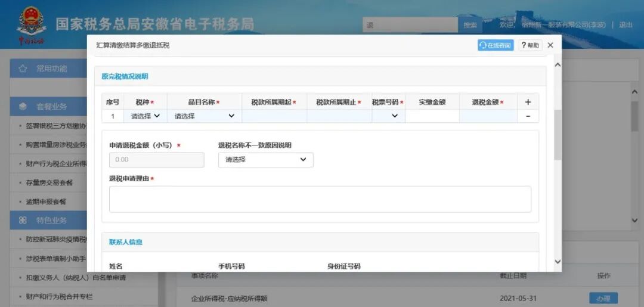Click the 宿州新一服装有限公司 user name
Viewport: 644px width, 307px height.
coord(564,24)
